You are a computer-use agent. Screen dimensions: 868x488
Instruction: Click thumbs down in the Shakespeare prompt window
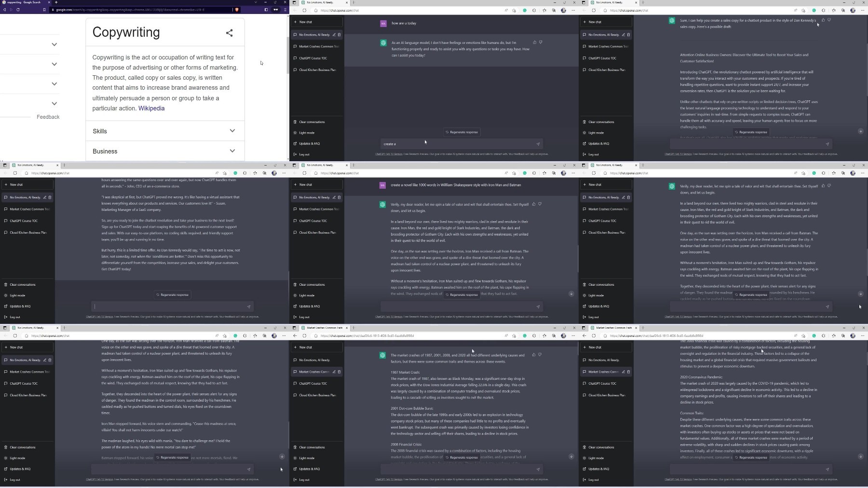540,204
